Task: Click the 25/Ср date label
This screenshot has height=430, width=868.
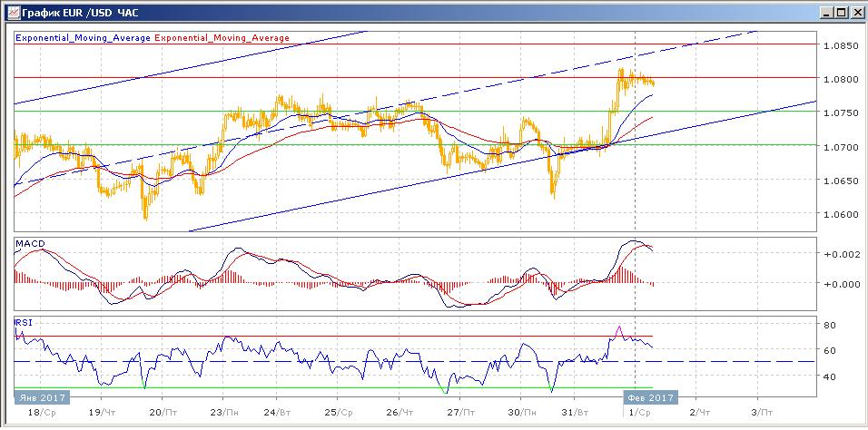Action: tap(339, 413)
